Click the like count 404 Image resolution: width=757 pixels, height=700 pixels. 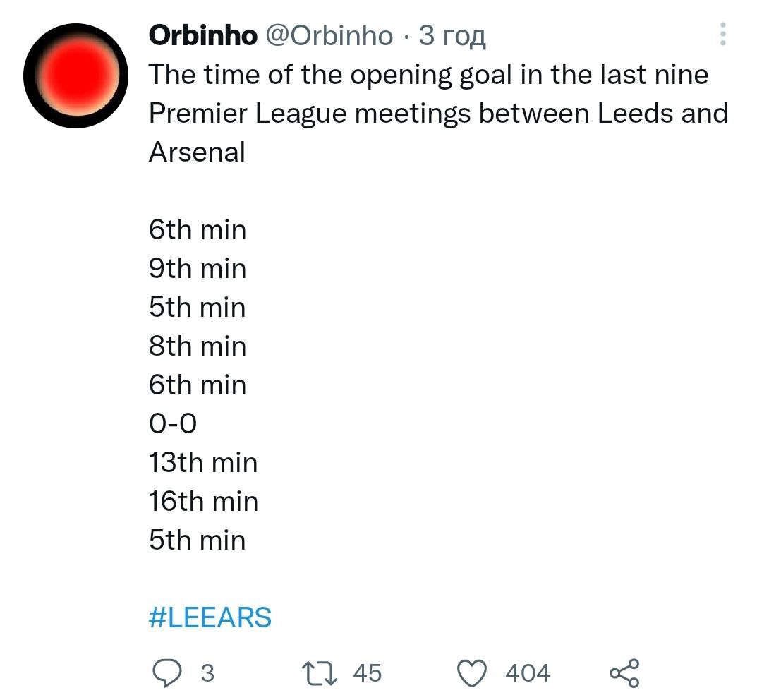click(528, 673)
